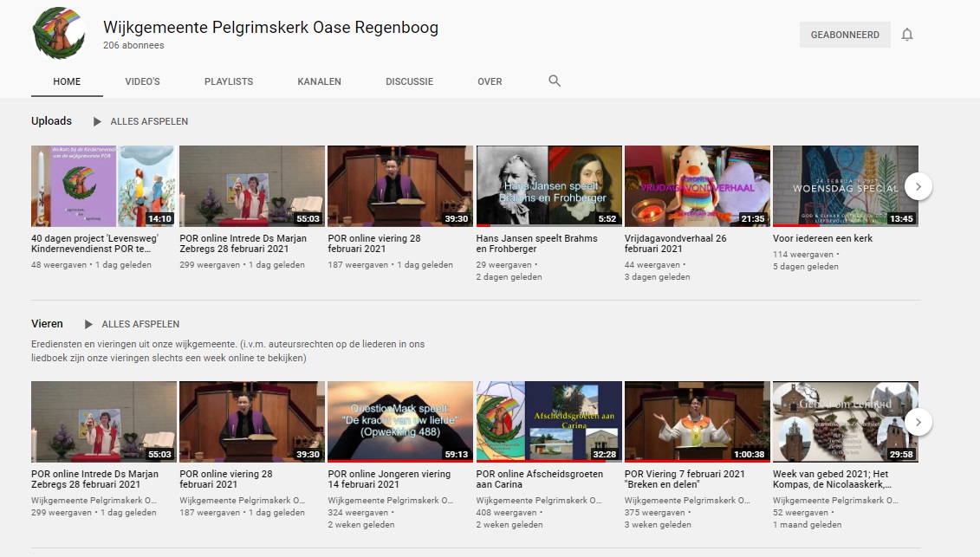The image size is (980, 557).
Task: Open title "POR online Jongeren viering 14 februari"
Action: [x=389, y=479]
